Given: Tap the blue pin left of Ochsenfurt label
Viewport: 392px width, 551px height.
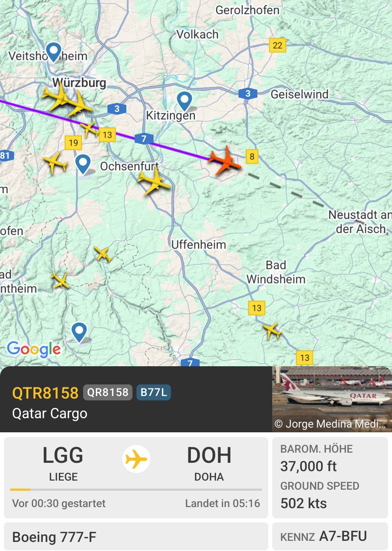Looking at the screenshot, I should tap(83, 164).
